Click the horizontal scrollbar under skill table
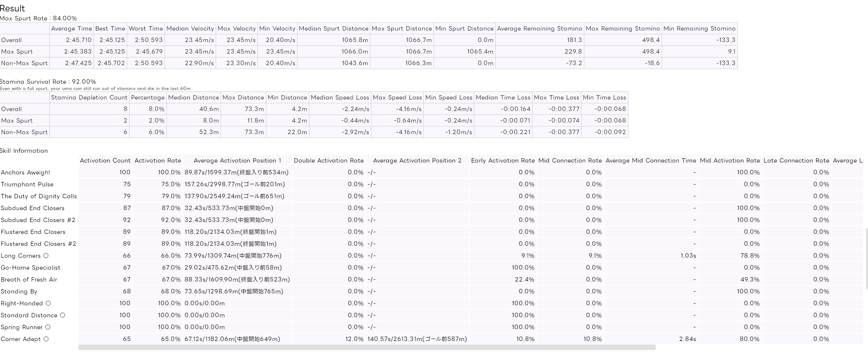 367,347
